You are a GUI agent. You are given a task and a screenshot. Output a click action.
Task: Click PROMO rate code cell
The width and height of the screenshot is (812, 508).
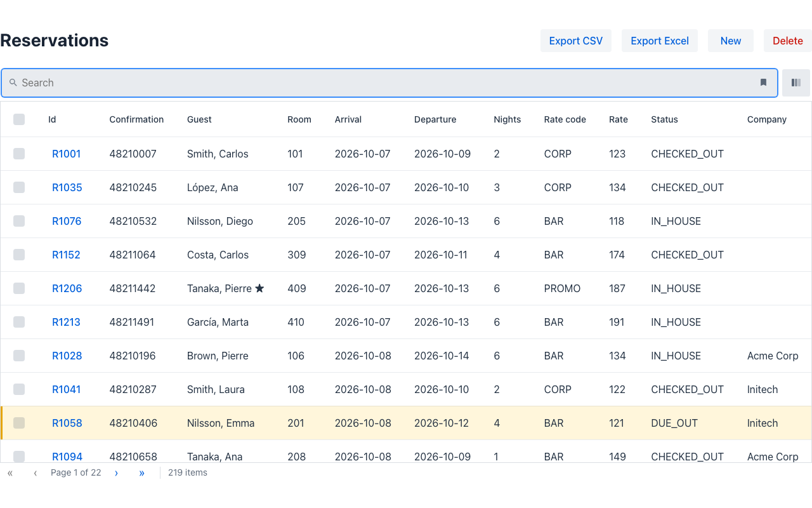pos(563,288)
